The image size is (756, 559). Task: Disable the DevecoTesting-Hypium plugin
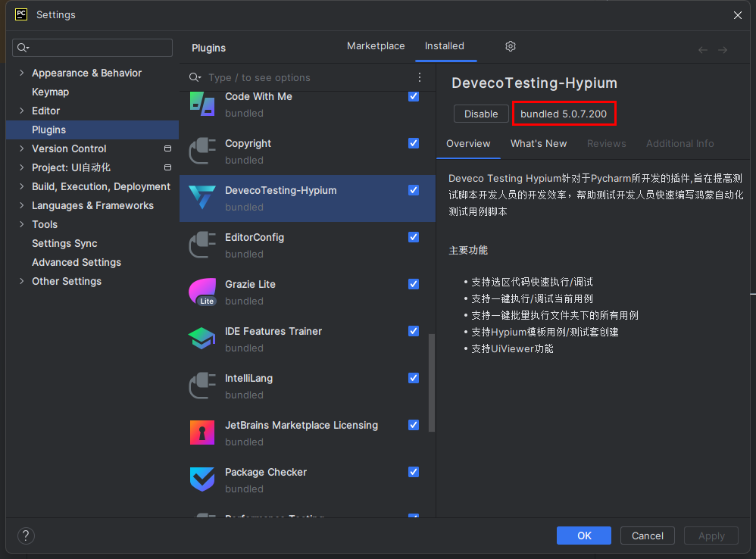coord(481,114)
